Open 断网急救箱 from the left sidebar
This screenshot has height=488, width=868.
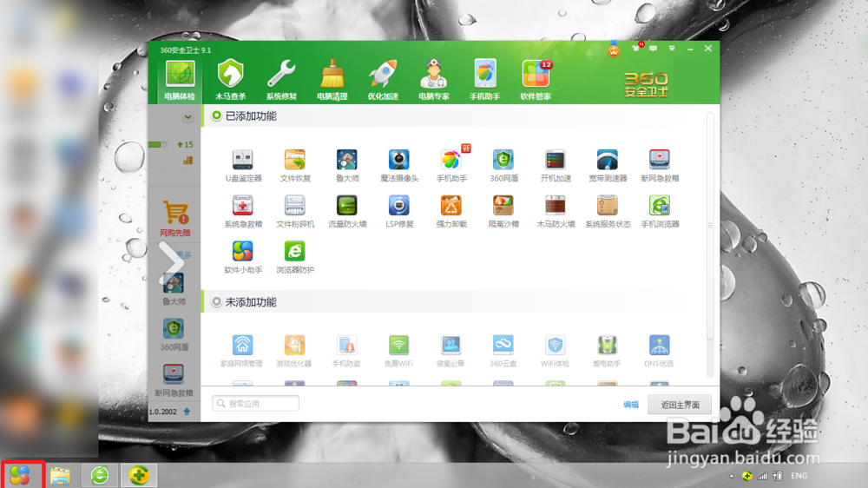(x=174, y=380)
